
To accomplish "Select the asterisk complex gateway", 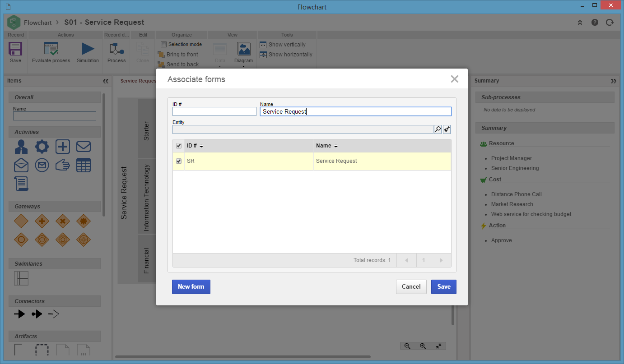I will (84, 221).
